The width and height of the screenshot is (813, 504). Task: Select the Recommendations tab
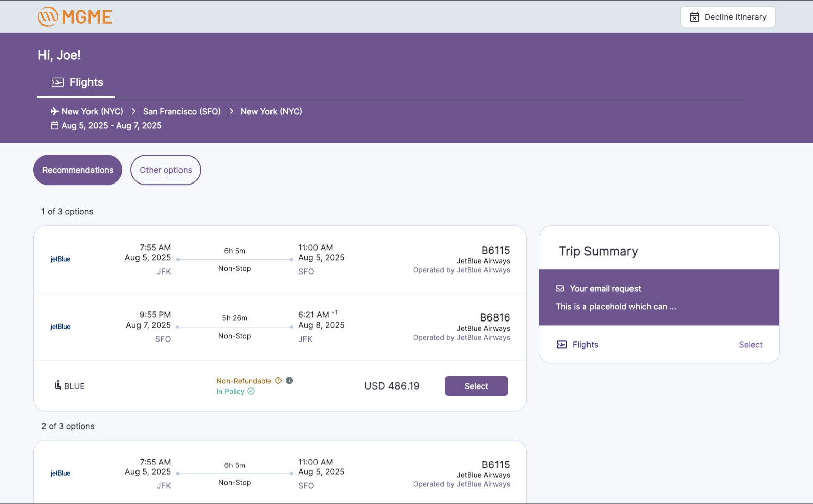point(78,170)
